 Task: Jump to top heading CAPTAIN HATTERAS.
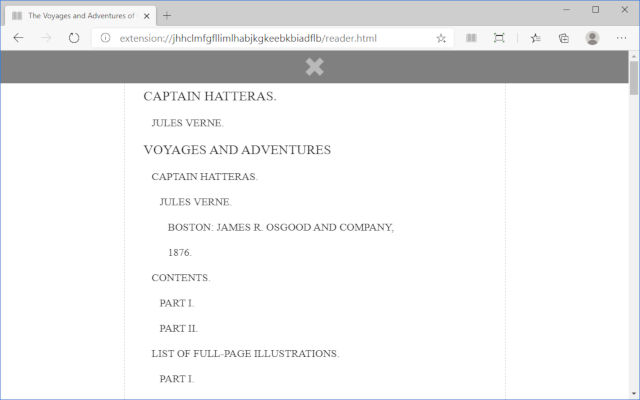(210, 96)
